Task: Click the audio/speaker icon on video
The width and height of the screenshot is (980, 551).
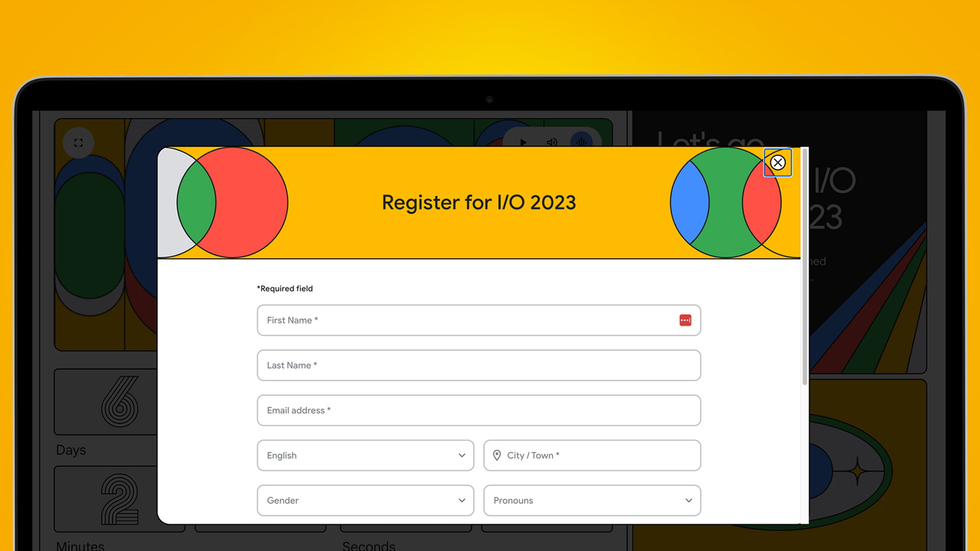Action: coord(551,141)
